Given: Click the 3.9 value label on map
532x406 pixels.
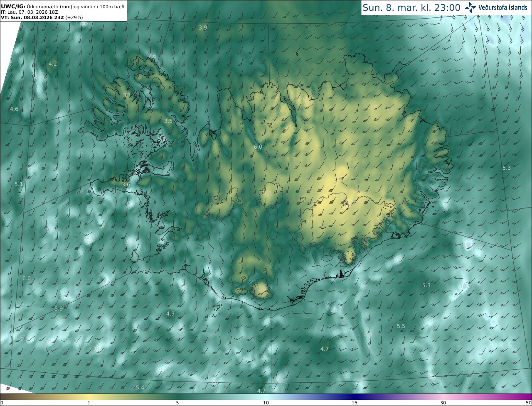Looking at the screenshot, I should pyautogui.click(x=202, y=27).
